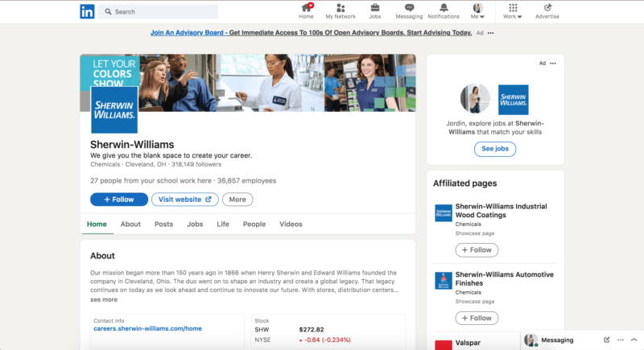The image size is (644, 350).
Task: Click 27 people from your school link
Action: pos(151,180)
